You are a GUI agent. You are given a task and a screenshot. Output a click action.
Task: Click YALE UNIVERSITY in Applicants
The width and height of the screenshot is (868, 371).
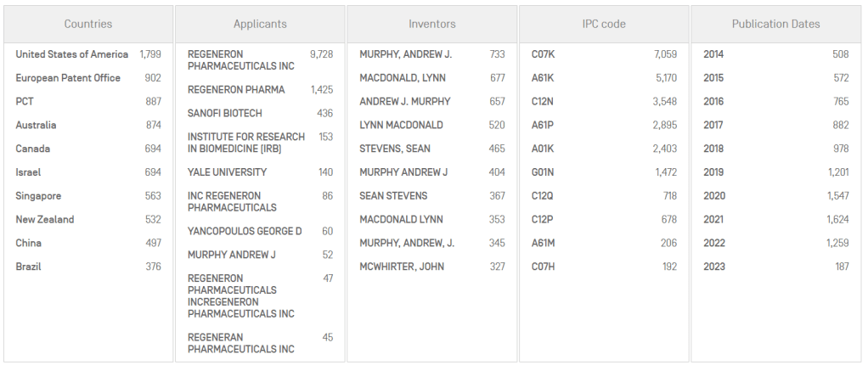pos(227,172)
